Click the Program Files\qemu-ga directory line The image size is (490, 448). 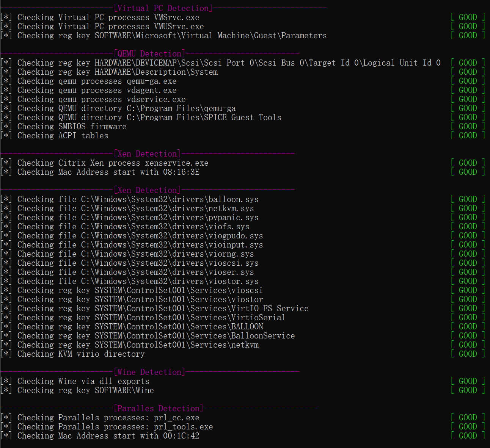[118, 108]
